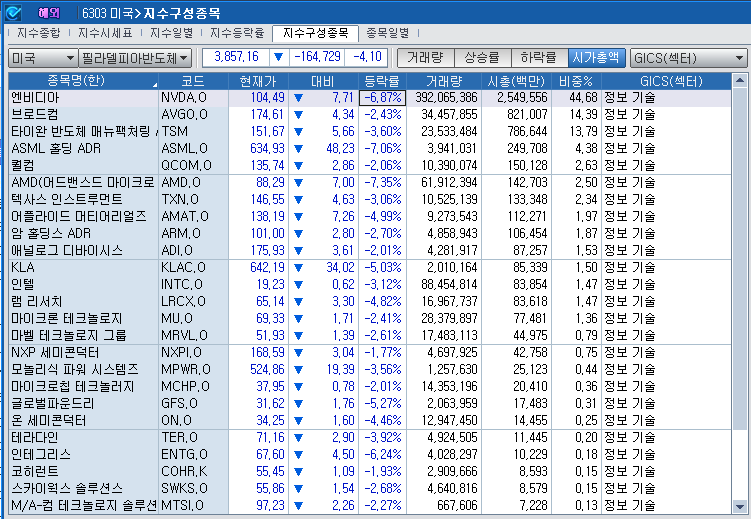
Task: Click the -6.87% change cell for 엔비디아
Action: (382, 98)
